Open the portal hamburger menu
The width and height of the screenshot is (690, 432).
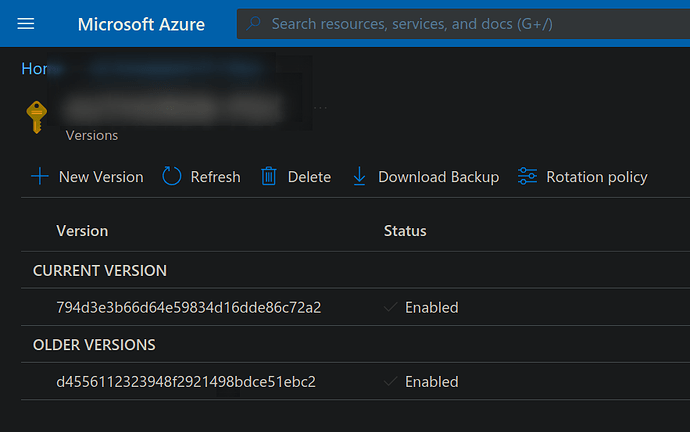pos(26,23)
